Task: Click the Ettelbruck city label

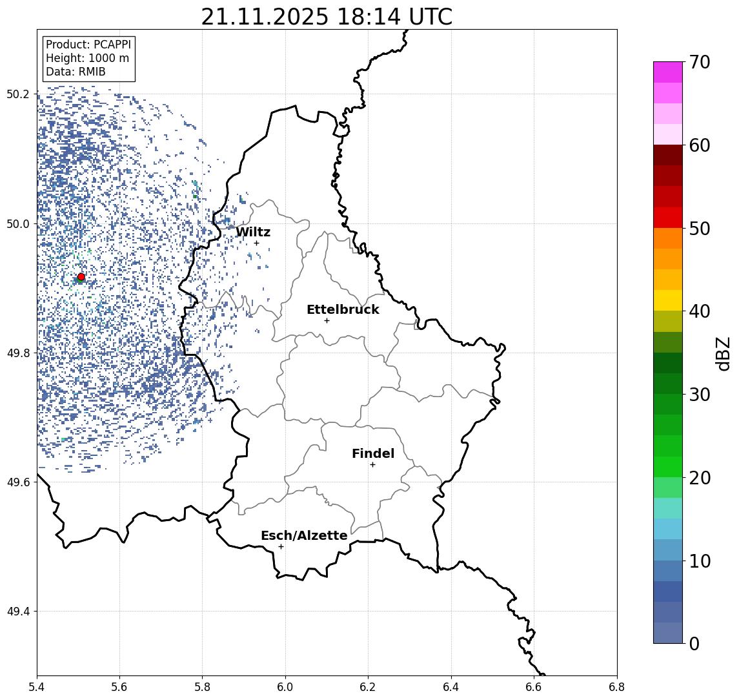Action: tap(343, 309)
